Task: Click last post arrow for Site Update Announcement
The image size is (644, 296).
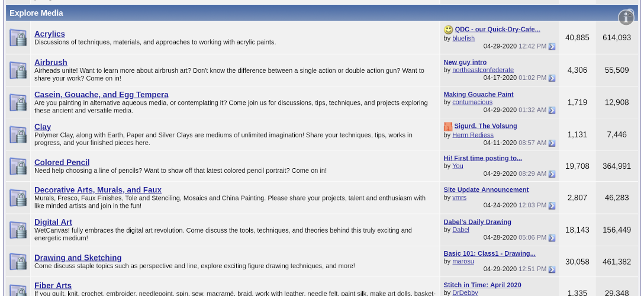Action: pos(552,206)
